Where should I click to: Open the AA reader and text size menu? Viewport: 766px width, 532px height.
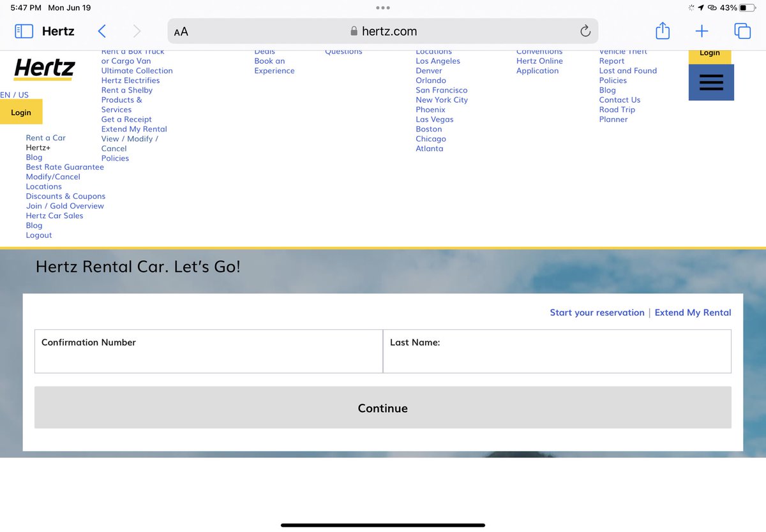[181, 31]
